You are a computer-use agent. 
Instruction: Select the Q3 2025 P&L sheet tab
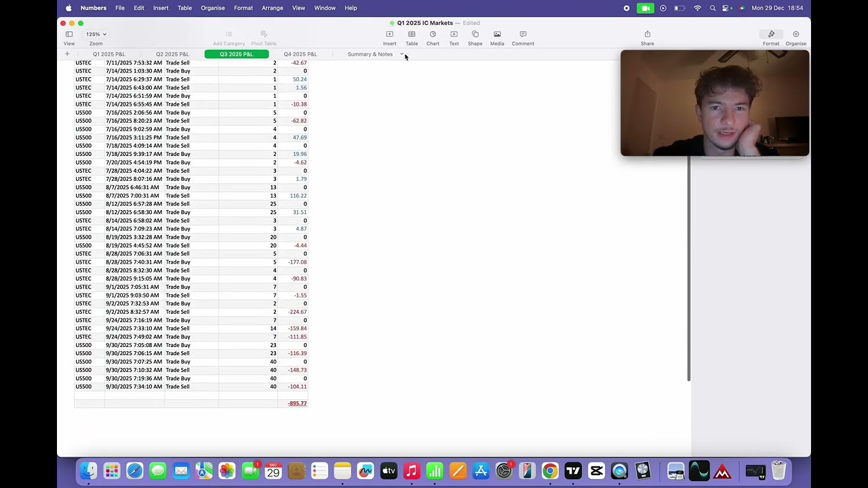(236, 54)
